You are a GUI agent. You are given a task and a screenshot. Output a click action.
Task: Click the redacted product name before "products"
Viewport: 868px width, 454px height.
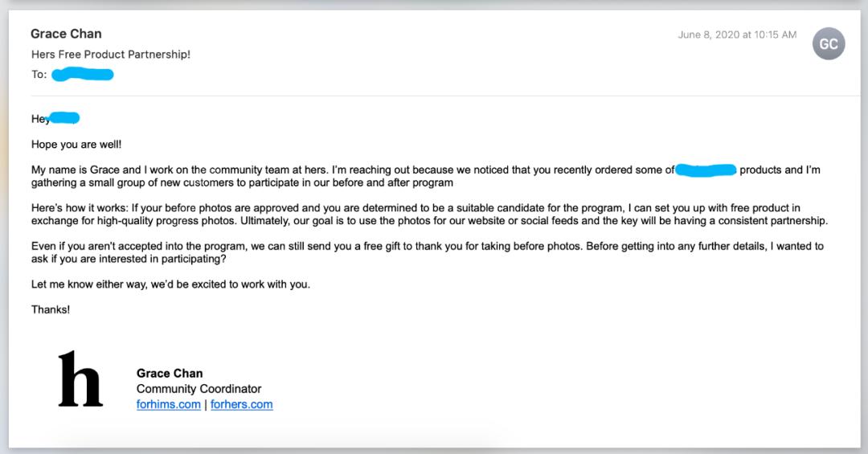pyautogui.click(x=706, y=170)
